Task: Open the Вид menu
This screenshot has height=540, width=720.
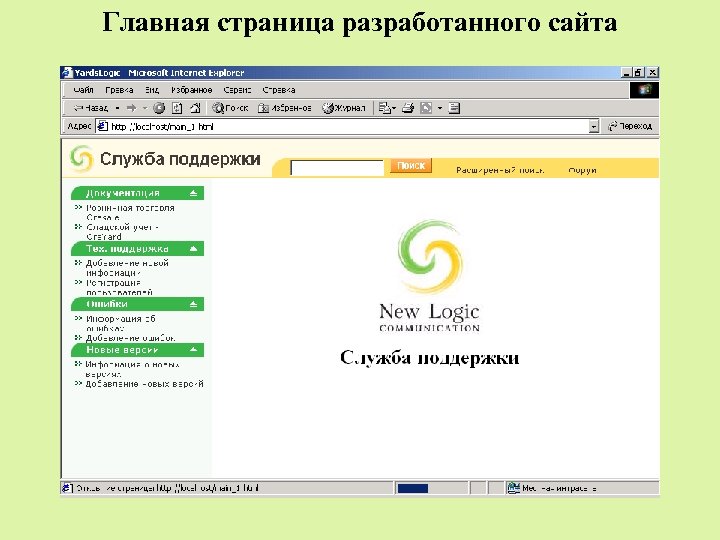Action: click(152, 90)
